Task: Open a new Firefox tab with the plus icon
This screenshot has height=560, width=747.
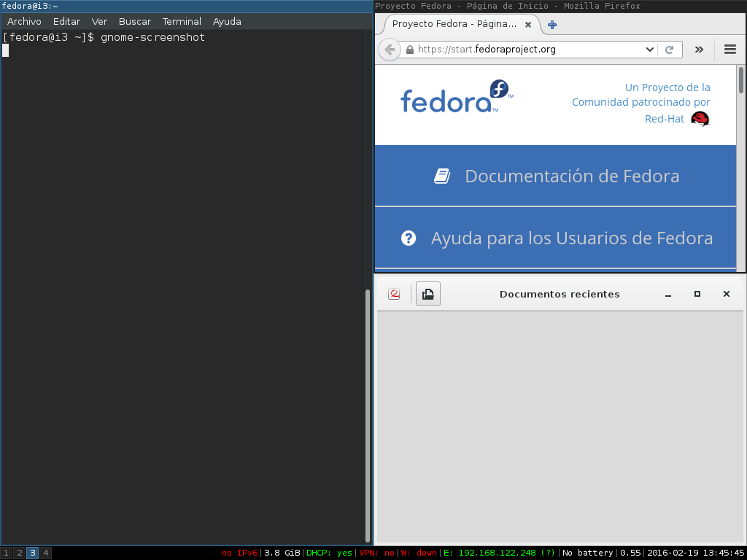Action: point(552,25)
